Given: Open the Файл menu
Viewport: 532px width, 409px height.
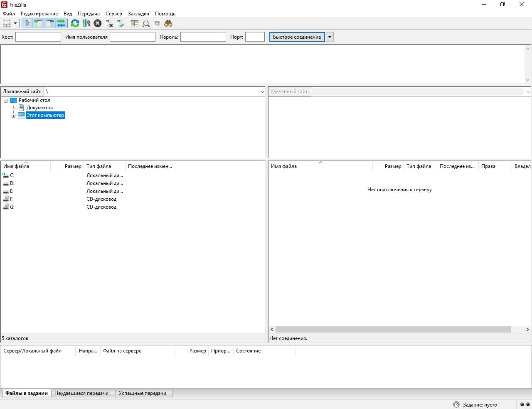Looking at the screenshot, I should coord(9,14).
